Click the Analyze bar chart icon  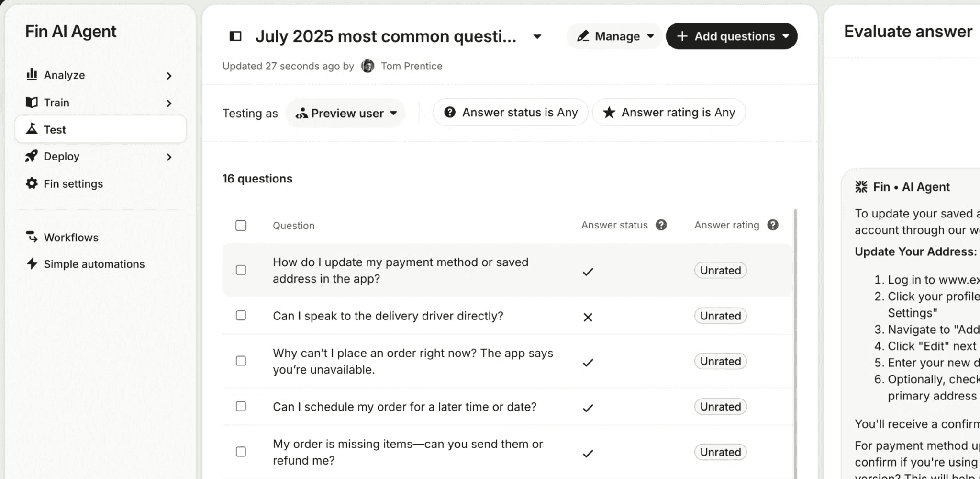[x=32, y=74]
